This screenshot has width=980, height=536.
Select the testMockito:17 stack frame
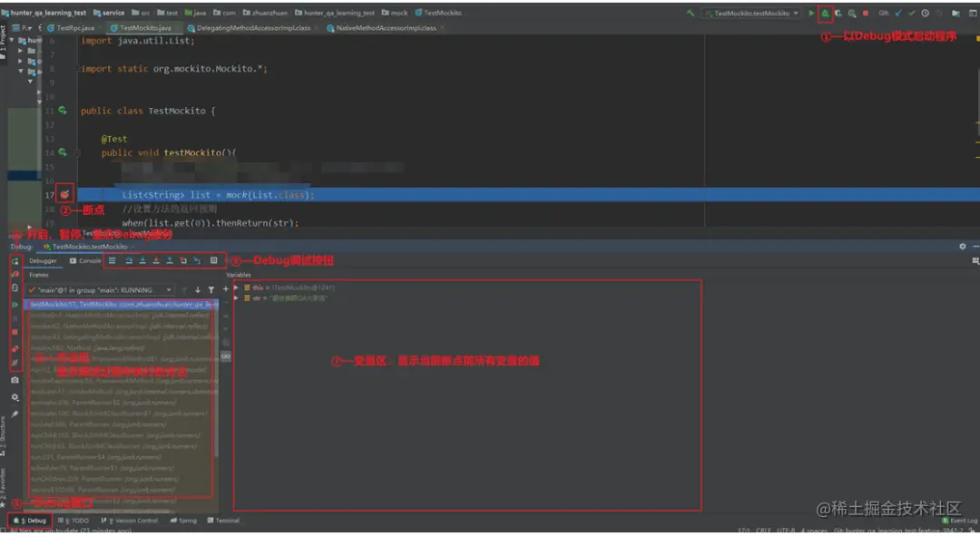pyautogui.click(x=122, y=304)
